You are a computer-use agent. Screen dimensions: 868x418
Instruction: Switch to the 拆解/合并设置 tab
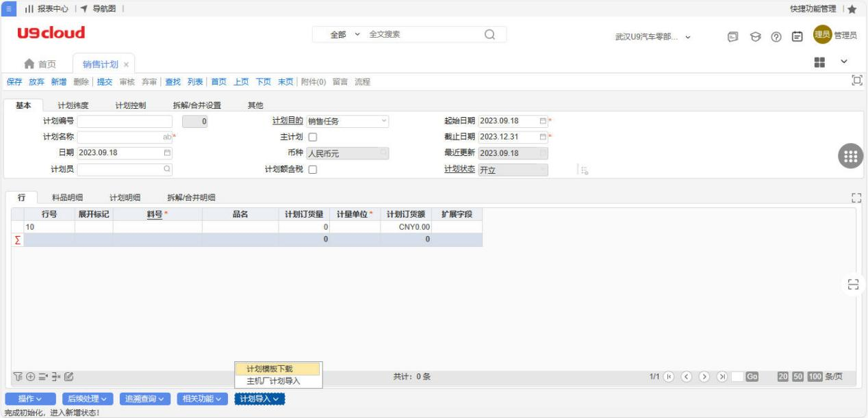click(197, 105)
